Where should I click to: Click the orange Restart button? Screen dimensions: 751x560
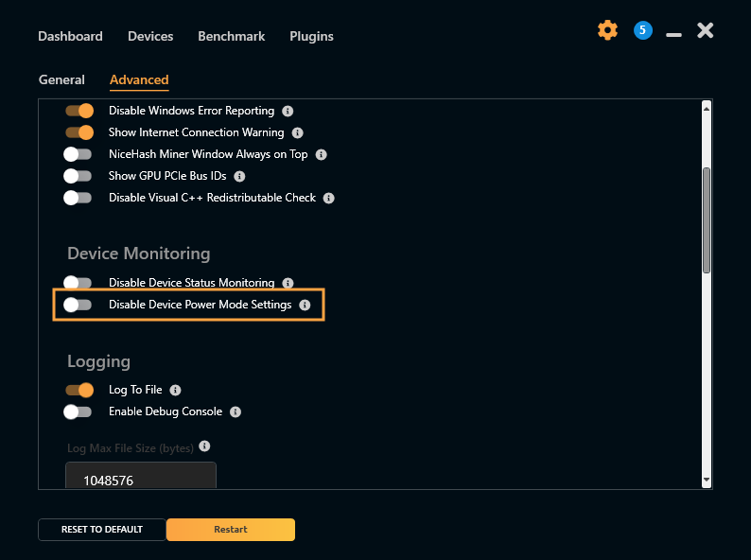(x=231, y=530)
